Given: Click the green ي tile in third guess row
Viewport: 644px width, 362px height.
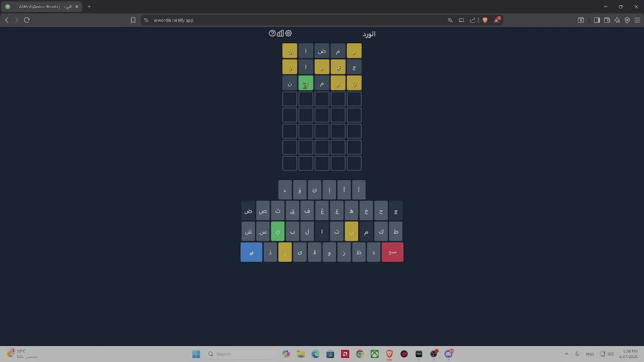Looking at the screenshot, I should coord(306,83).
